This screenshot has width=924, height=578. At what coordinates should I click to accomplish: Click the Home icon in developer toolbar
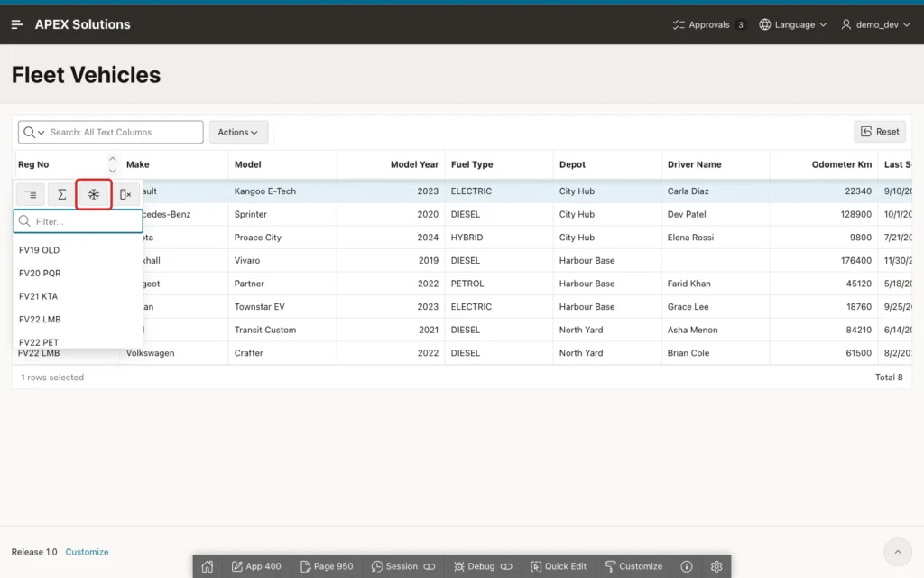click(x=208, y=566)
